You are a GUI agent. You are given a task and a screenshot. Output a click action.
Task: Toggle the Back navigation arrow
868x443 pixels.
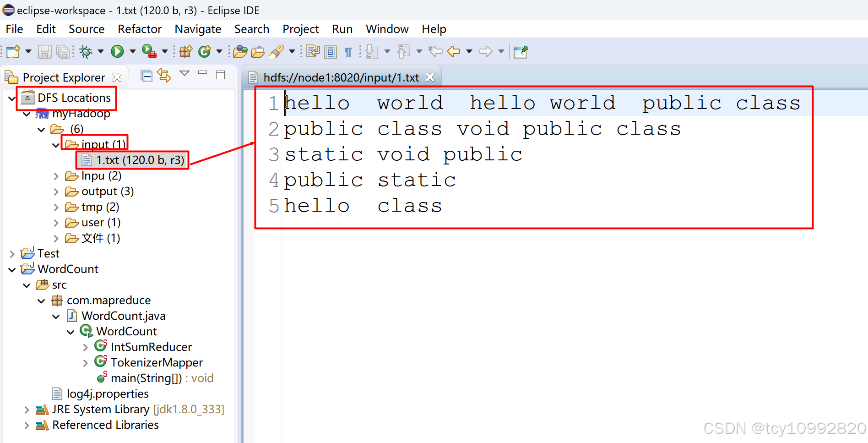pyautogui.click(x=455, y=51)
